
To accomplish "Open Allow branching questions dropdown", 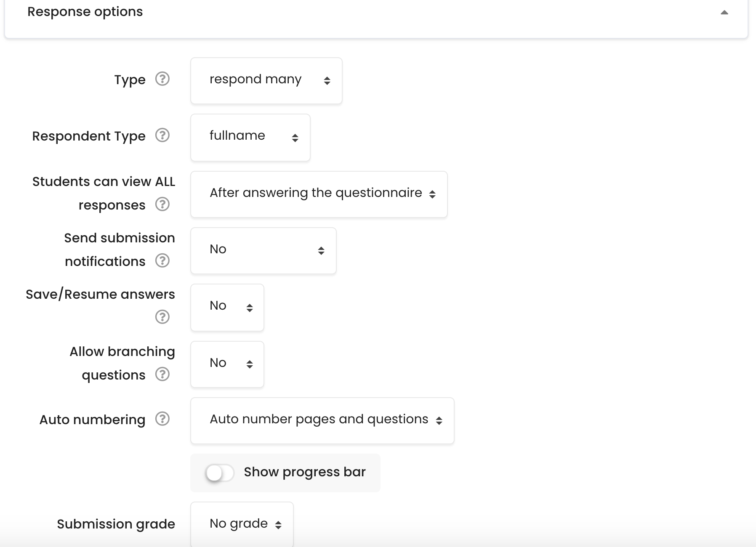I will point(227,364).
